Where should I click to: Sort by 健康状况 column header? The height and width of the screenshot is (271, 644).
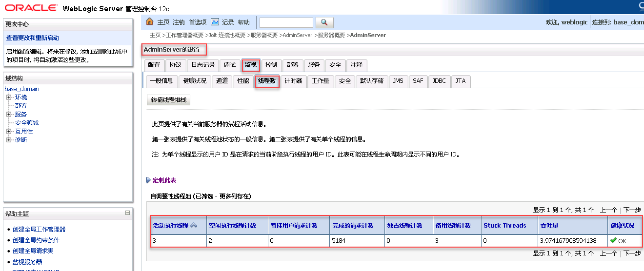tap(622, 226)
